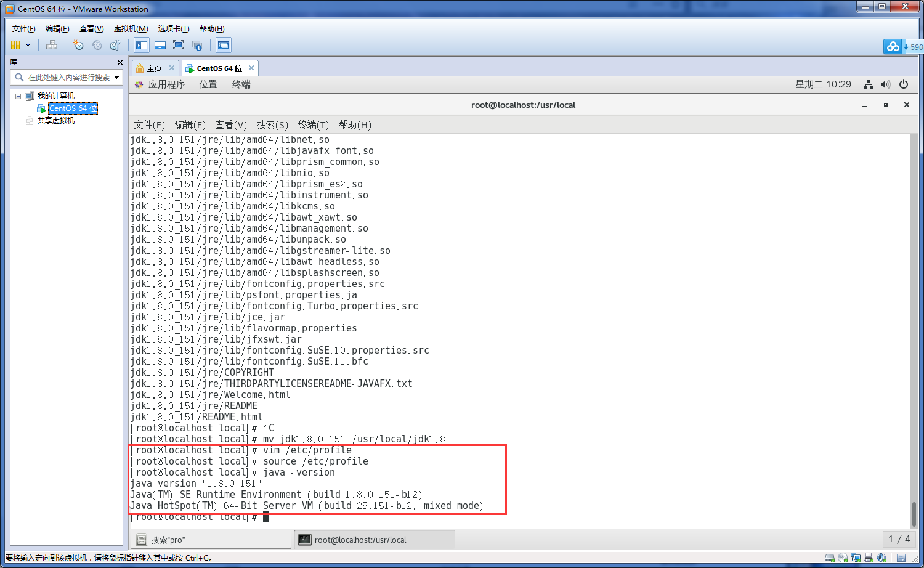Open VMware 查看(V) menu
The height and width of the screenshot is (568, 924).
pyautogui.click(x=91, y=29)
